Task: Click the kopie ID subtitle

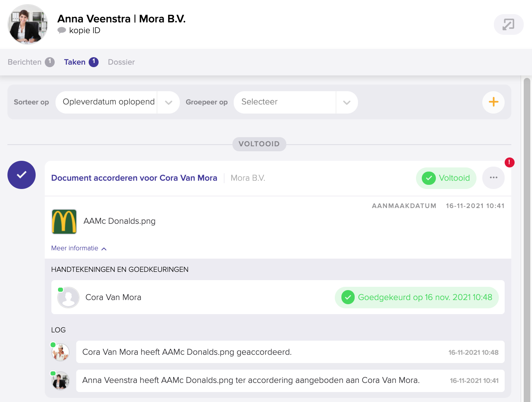Action: (85, 31)
